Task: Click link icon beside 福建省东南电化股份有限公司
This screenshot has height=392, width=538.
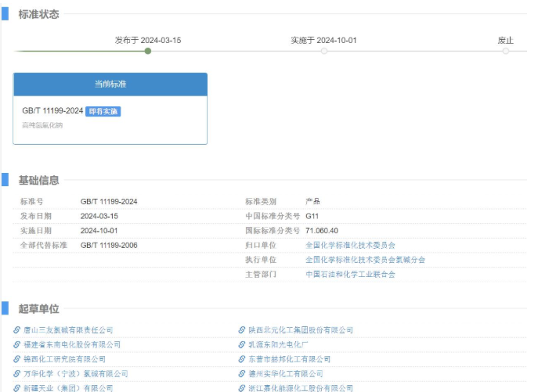Action: tap(17, 344)
